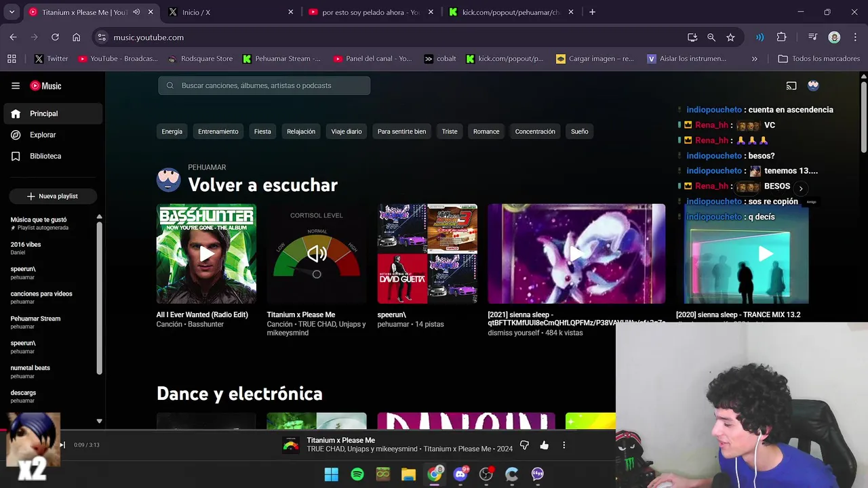Open the media controls icon in Chrome toolbar
Viewport: 868px width, 488px height.
(x=812, y=37)
